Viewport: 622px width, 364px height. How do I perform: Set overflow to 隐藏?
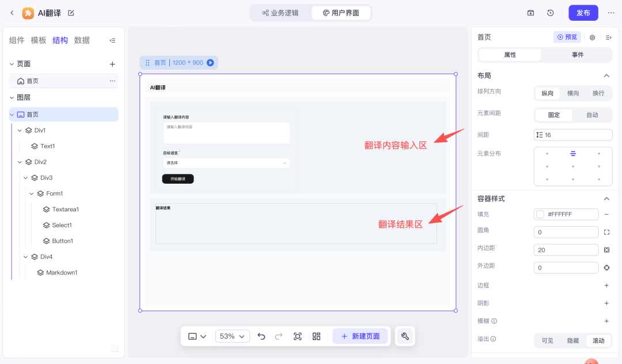click(573, 340)
